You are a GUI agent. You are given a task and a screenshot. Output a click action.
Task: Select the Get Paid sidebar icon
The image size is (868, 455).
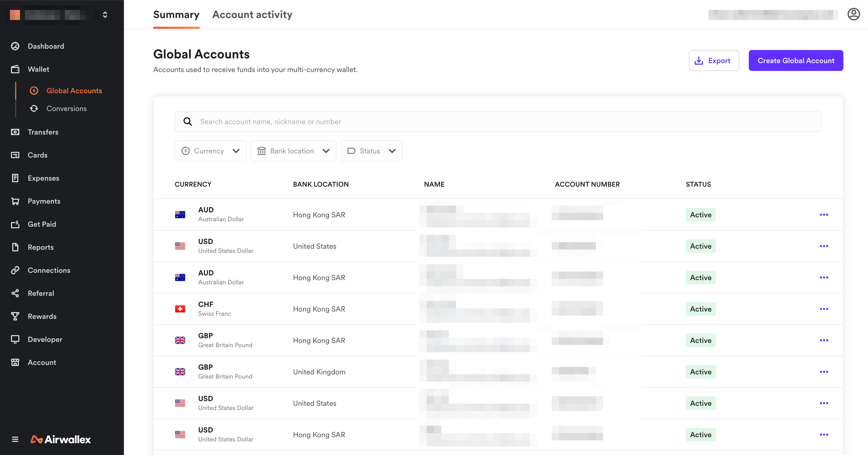click(x=15, y=224)
